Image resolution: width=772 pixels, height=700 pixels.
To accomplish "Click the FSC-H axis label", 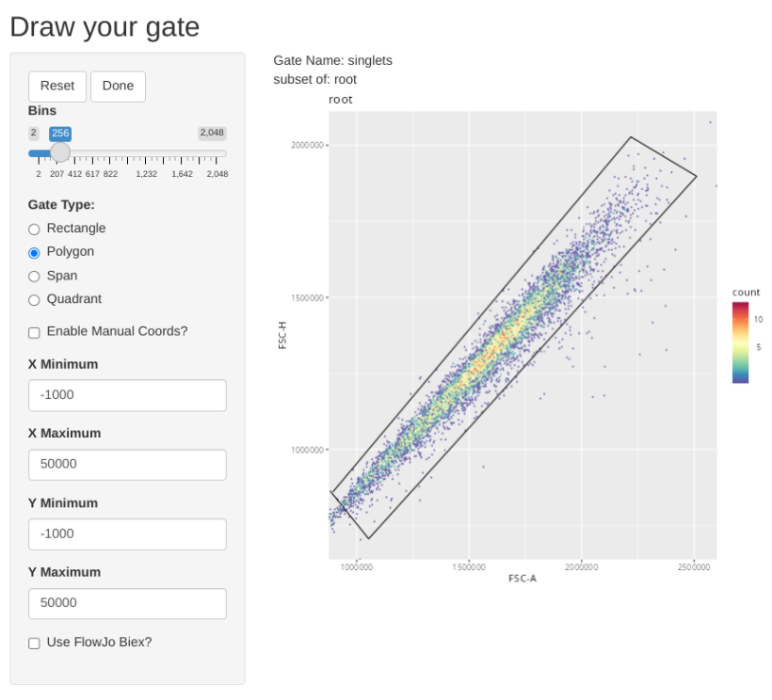I will click(x=282, y=336).
